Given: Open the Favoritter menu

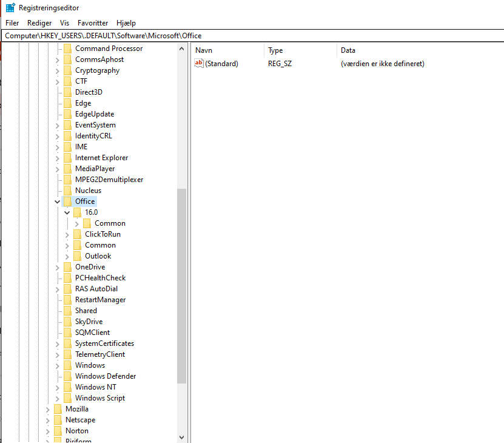Looking at the screenshot, I should pos(93,23).
